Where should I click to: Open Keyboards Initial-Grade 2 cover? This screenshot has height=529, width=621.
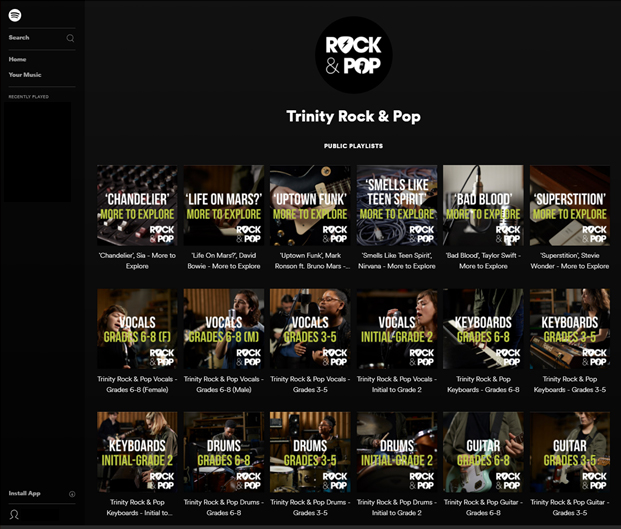click(x=137, y=452)
